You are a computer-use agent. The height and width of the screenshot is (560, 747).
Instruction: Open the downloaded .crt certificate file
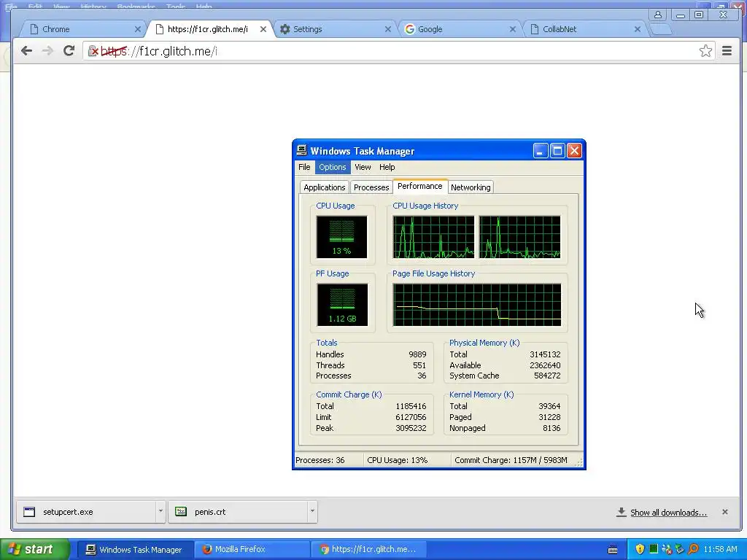pos(238,512)
